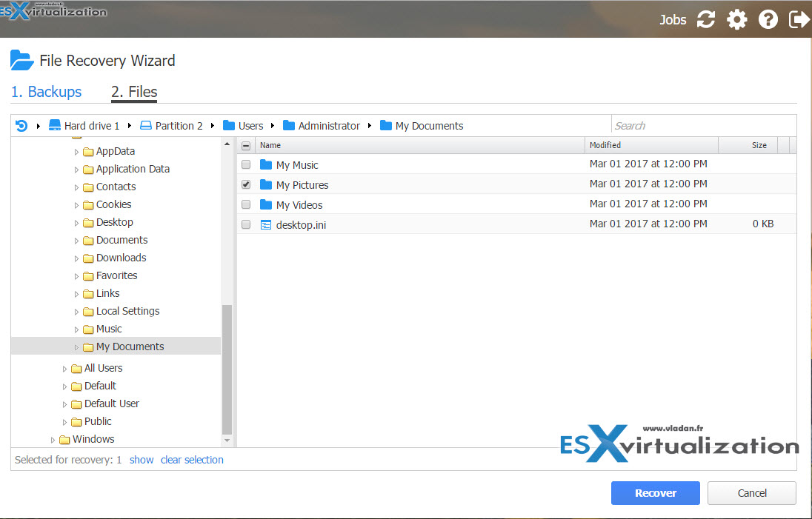Click the desktop.ini file name
Image resolution: width=812 pixels, height=519 pixels.
point(301,225)
